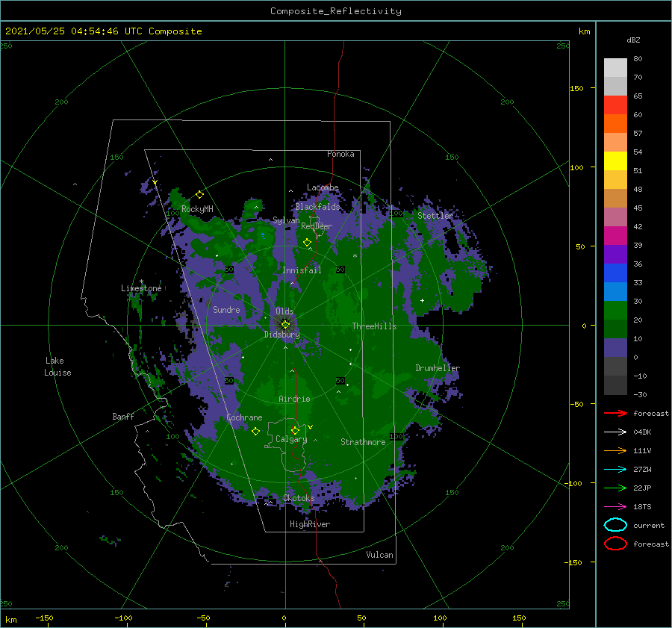Click the Innisfail label

pyautogui.click(x=302, y=270)
